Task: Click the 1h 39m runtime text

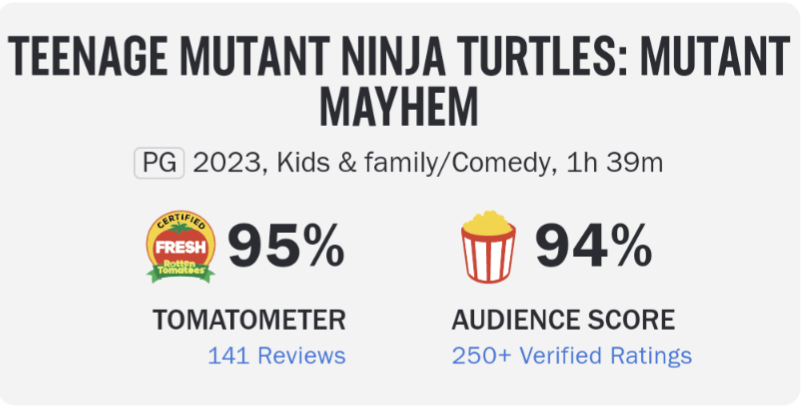Action: pos(614,164)
